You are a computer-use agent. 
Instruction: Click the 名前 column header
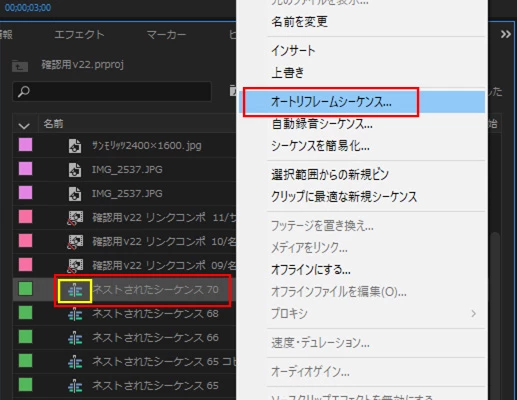click(53, 124)
